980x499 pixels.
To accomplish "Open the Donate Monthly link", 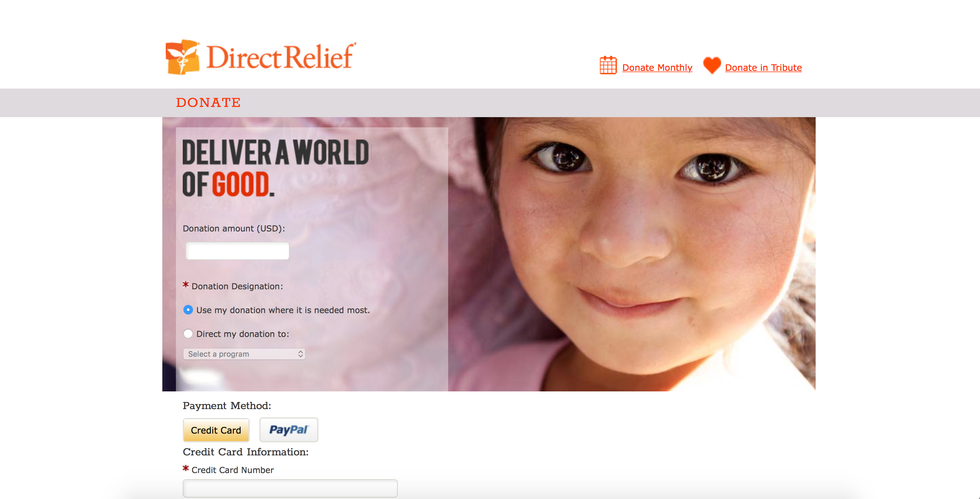I will click(657, 68).
